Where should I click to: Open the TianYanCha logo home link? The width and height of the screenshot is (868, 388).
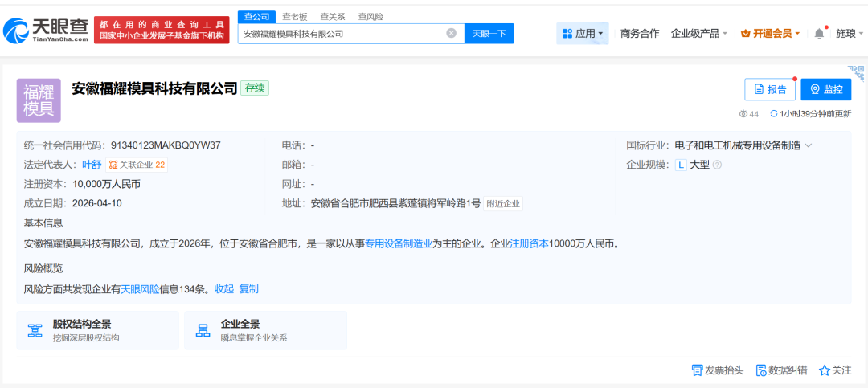[x=45, y=30]
